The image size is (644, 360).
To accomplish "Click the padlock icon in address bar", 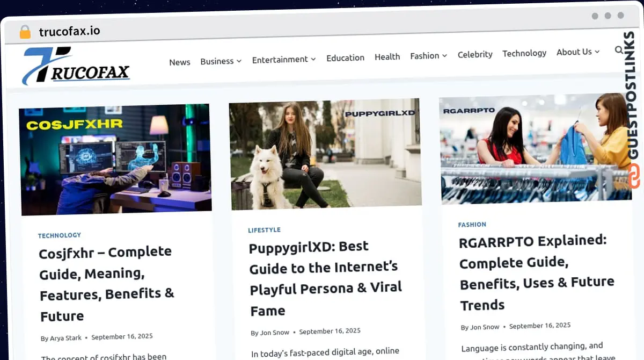I will 25,32.
